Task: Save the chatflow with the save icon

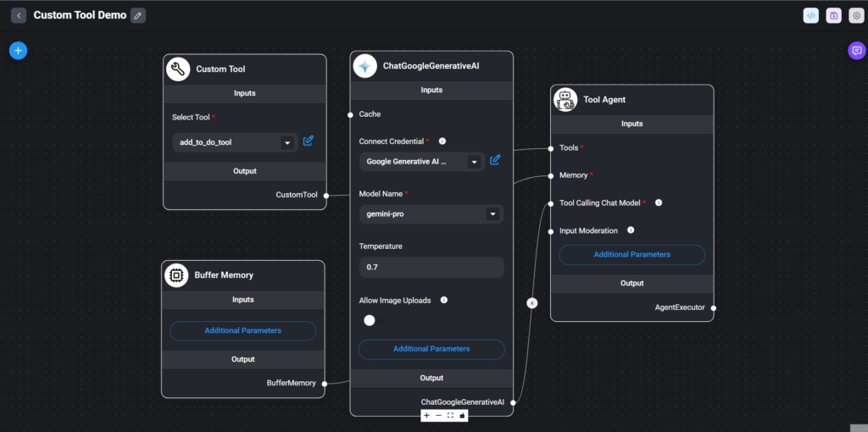Action: (x=834, y=15)
